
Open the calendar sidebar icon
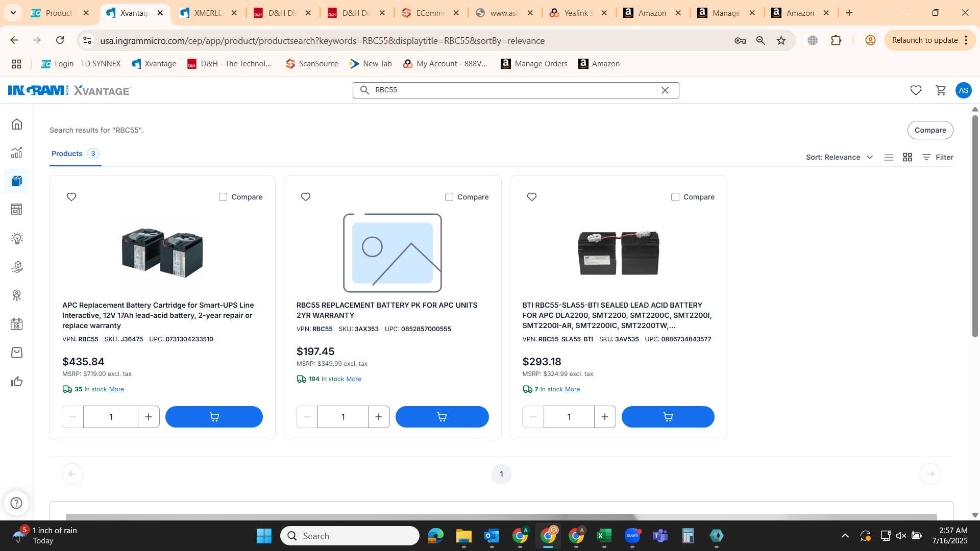point(17,324)
